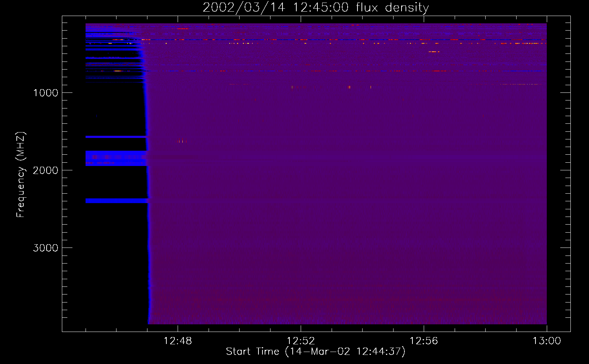Click the 2000 frequency tick label

46,170
